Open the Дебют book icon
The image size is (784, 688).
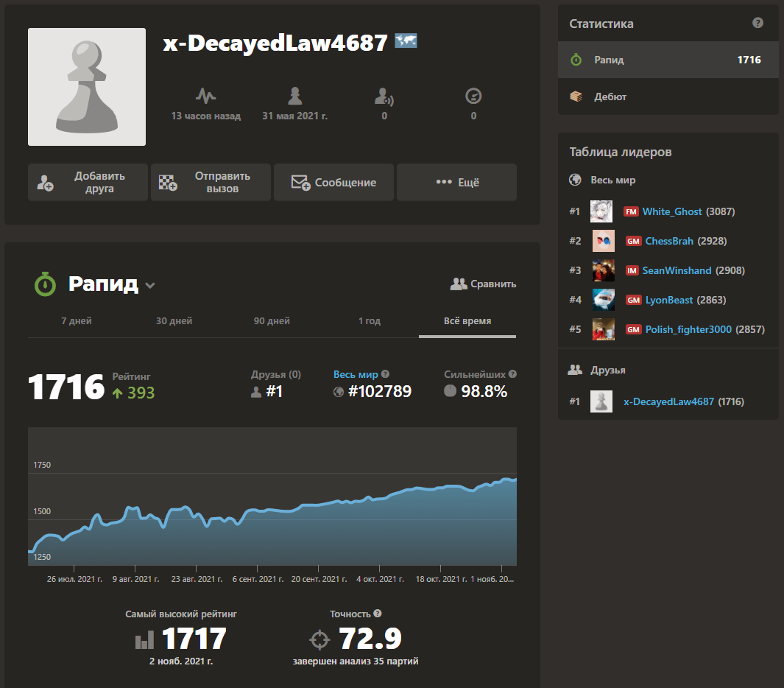pyautogui.click(x=576, y=96)
